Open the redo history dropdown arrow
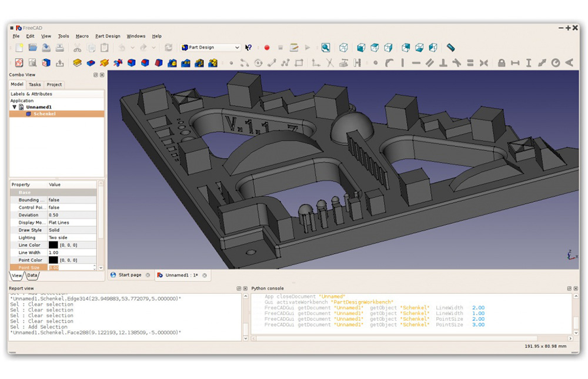Screen dimensions: 588x379 click(153, 48)
